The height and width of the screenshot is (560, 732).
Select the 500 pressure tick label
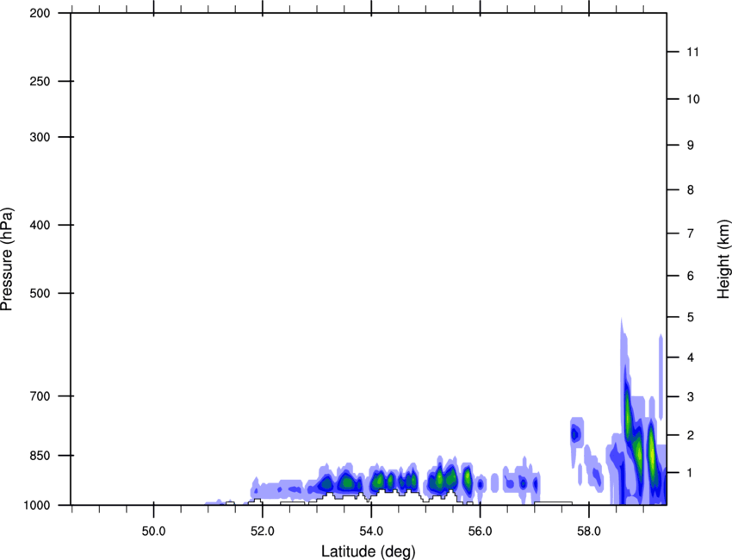click(x=40, y=293)
